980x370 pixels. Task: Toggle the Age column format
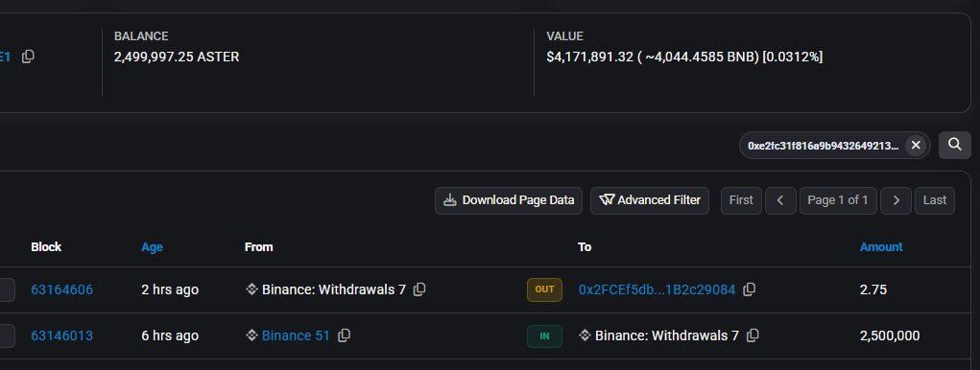(152, 247)
